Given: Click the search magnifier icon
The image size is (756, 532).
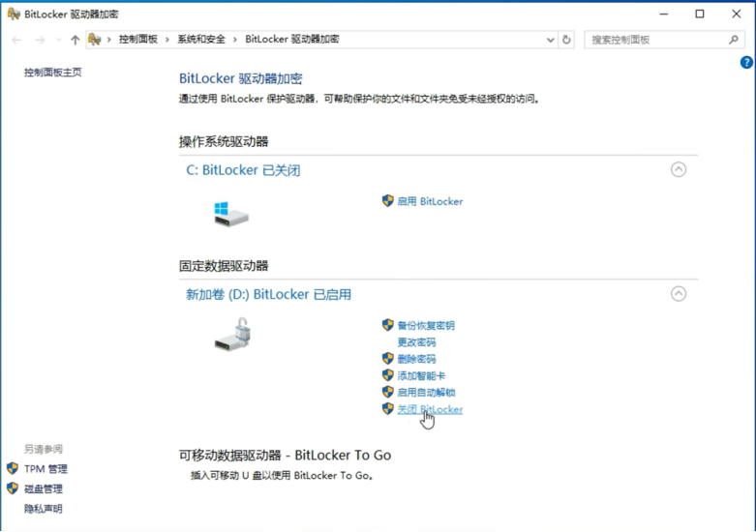Looking at the screenshot, I should 734,40.
